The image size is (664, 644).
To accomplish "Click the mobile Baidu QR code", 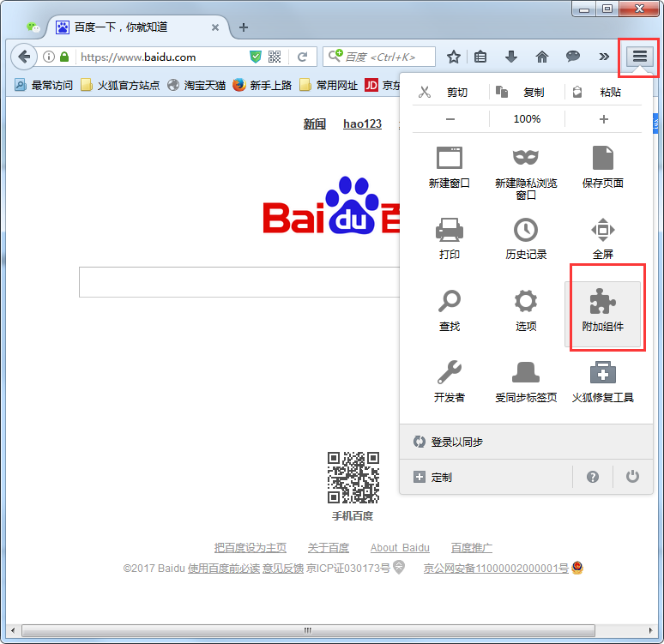I will 353,477.
